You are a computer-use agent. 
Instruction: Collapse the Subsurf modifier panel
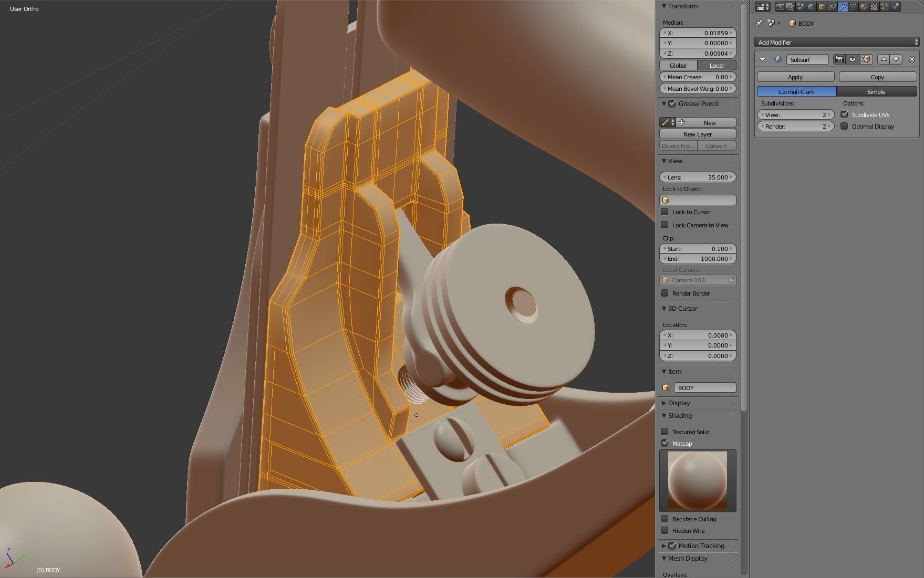pos(763,59)
